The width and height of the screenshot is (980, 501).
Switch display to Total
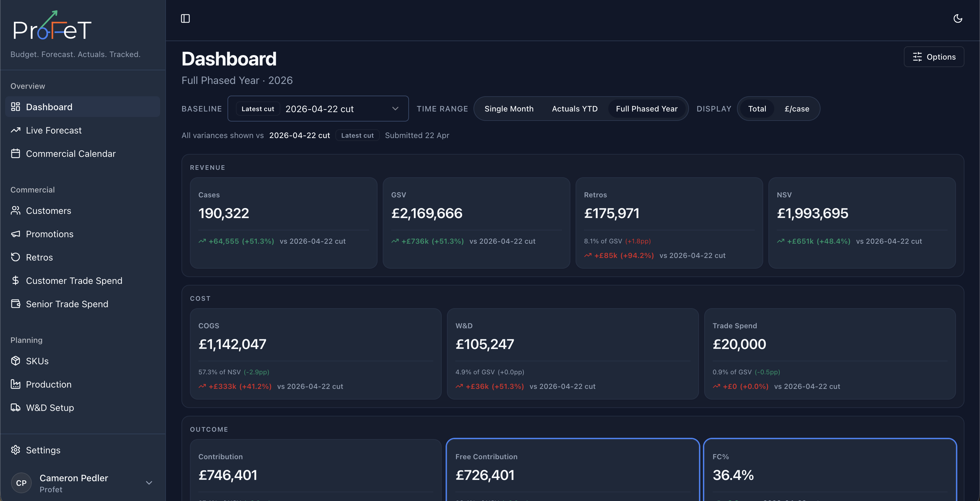pos(757,109)
